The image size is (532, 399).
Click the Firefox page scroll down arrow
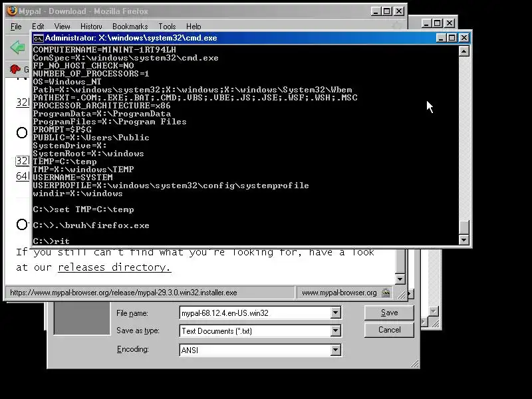coord(400,279)
